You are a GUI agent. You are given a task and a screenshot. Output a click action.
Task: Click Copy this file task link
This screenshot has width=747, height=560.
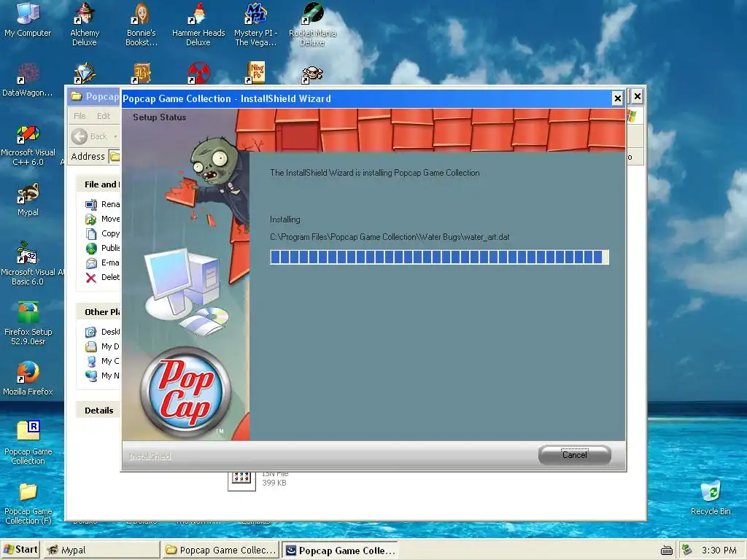(x=102, y=234)
